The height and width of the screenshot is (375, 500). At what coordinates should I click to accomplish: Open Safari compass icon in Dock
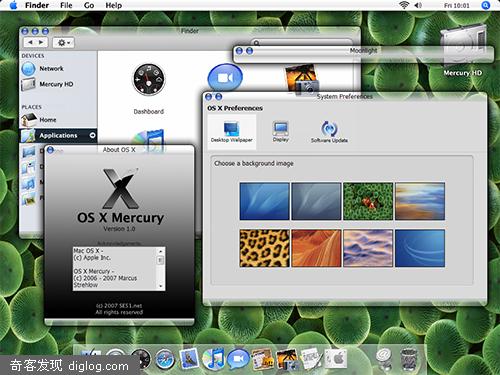tap(165, 359)
